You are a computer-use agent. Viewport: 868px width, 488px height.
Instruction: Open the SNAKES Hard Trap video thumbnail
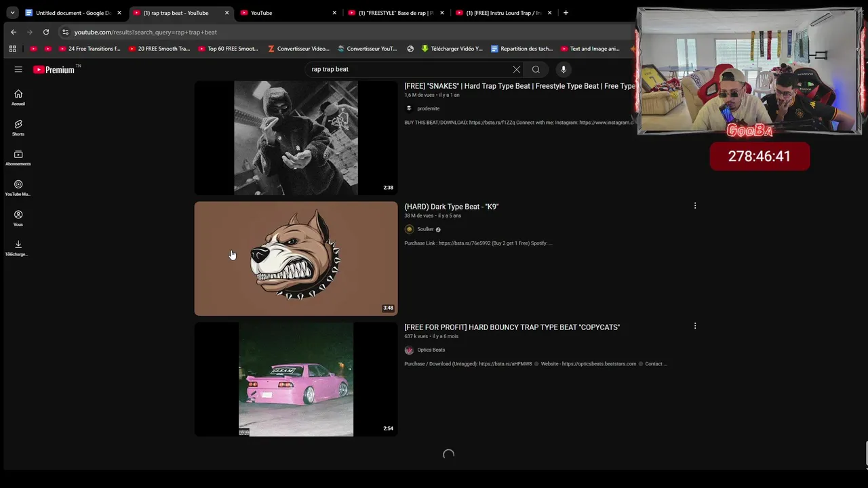[296, 138]
